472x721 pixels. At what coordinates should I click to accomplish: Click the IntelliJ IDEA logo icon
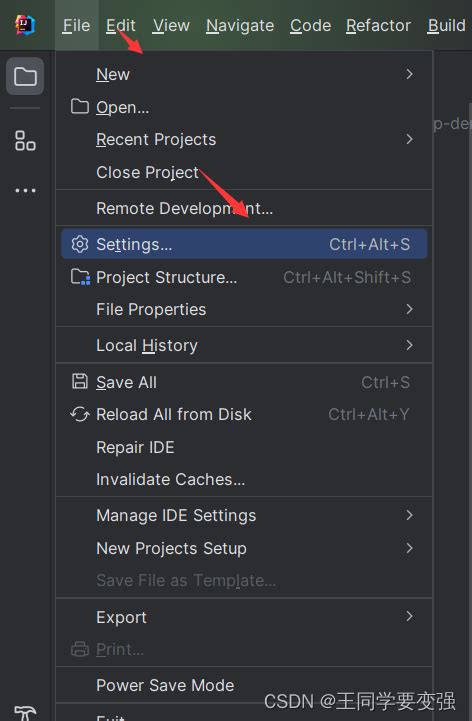25,25
